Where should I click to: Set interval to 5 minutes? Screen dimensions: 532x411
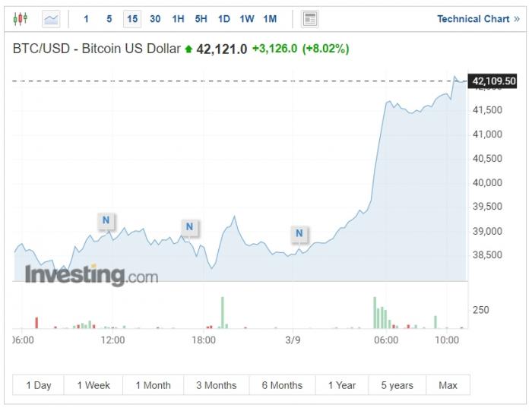(x=109, y=19)
